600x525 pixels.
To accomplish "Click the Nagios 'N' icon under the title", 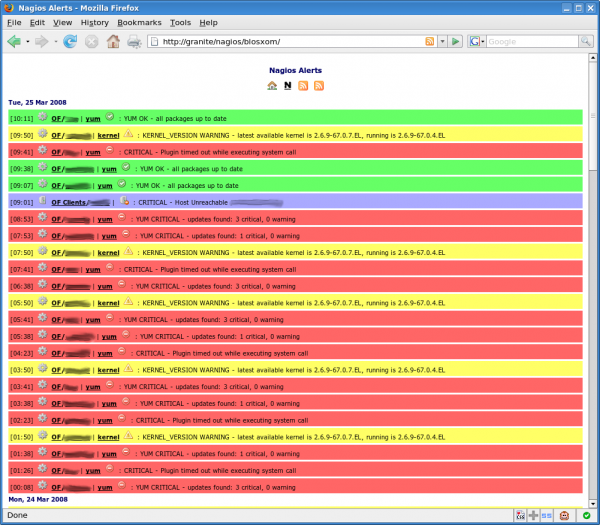I will (287, 86).
